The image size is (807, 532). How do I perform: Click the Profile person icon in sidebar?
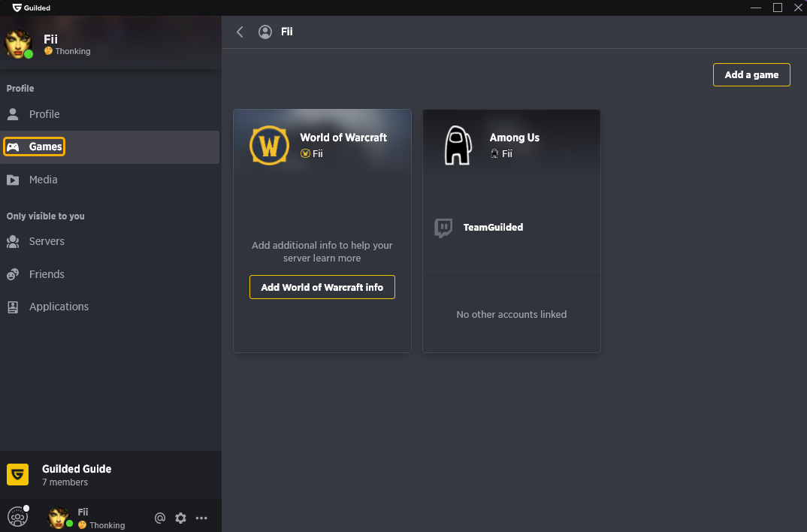[13, 114]
